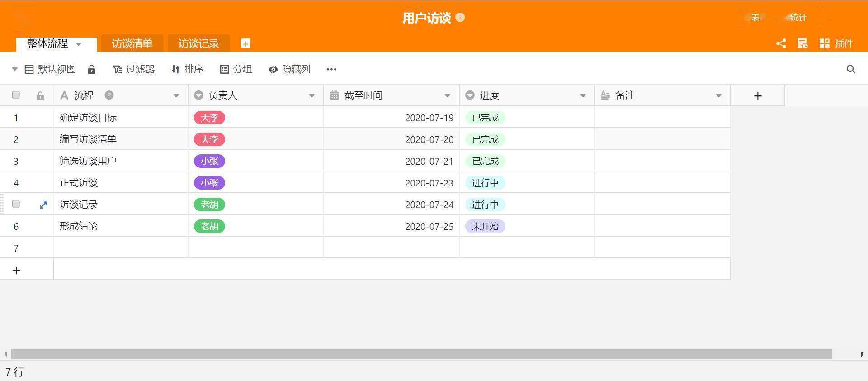Screen dimensions: 868x381
Task: Click the lock icon in header row
Action: coord(40,96)
